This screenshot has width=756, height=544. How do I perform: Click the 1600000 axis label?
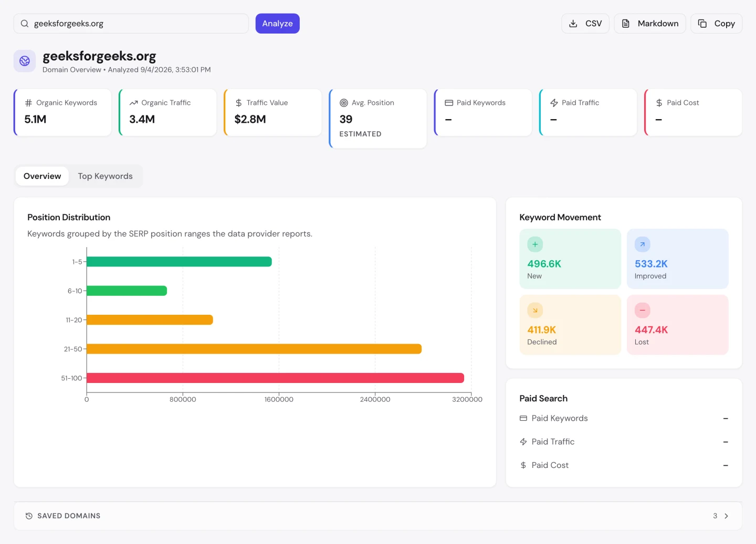[279, 400]
